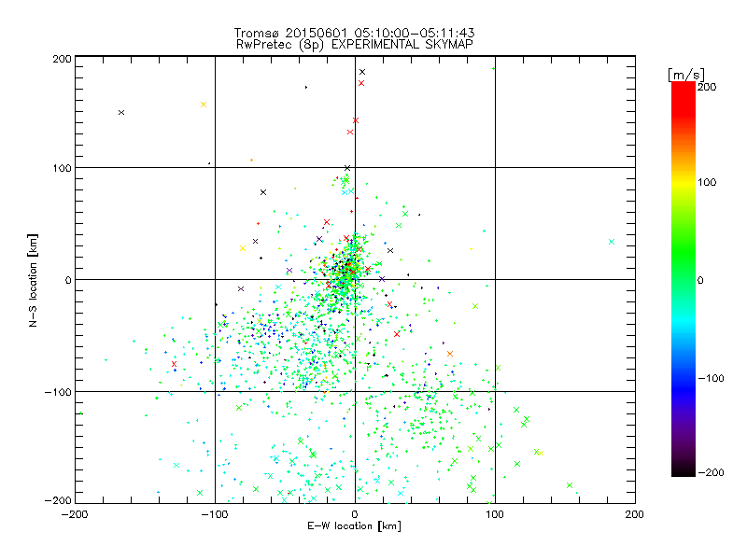Click colorbar tick label "-200"
This screenshot has width=747, height=560.
[x=711, y=472]
